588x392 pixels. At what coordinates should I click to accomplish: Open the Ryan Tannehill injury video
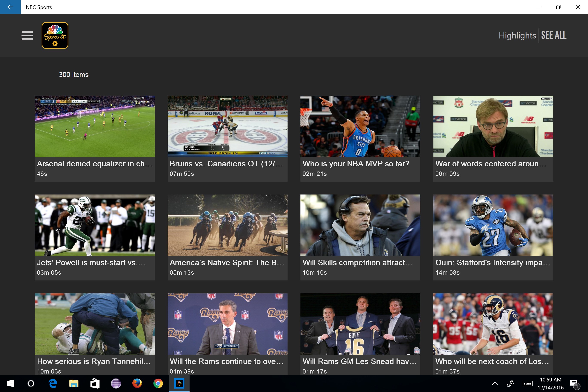pos(95,324)
